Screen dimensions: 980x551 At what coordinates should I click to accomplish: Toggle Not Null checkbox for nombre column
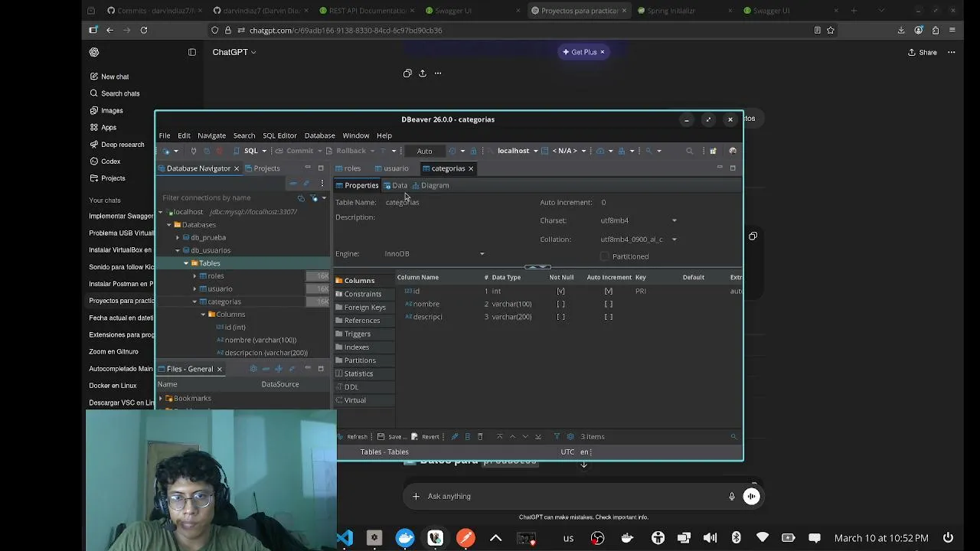point(560,304)
